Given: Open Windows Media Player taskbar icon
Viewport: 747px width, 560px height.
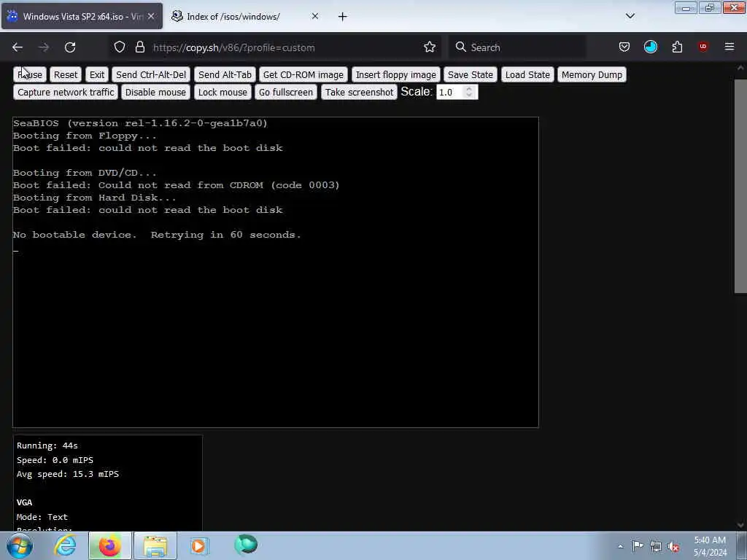Looking at the screenshot, I should (x=198, y=545).
